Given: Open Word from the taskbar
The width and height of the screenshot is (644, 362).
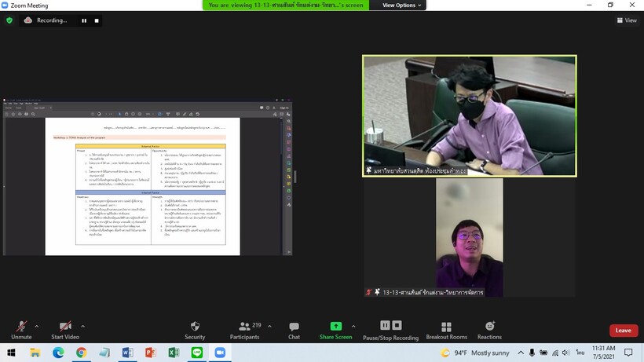Looking at the screenshot, I should (x=127, y=353).
